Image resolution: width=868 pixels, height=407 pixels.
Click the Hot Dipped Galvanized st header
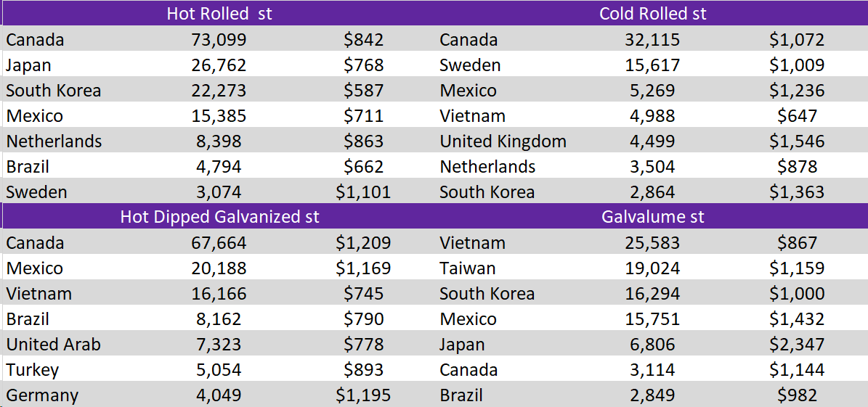[219, 217]
